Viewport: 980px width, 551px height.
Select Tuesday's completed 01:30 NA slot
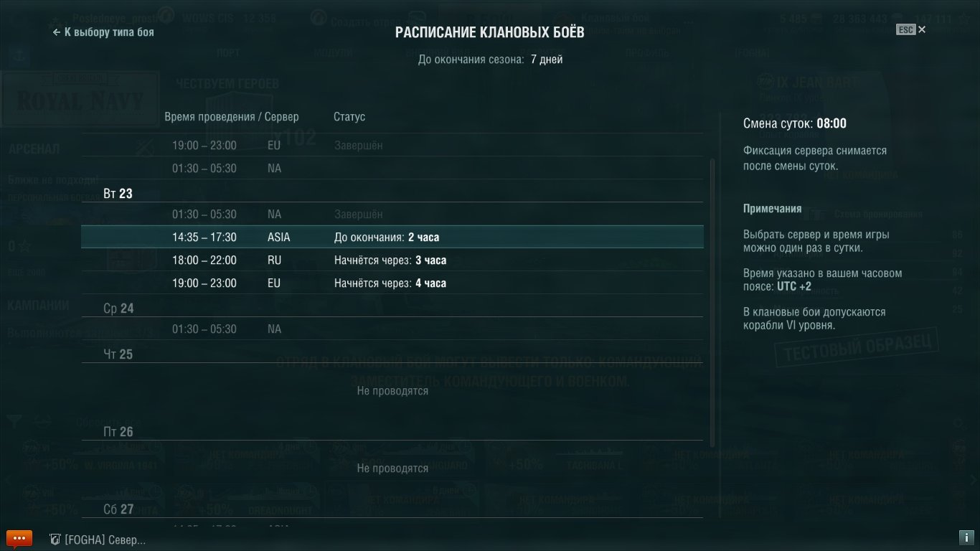tap(392, 214)
